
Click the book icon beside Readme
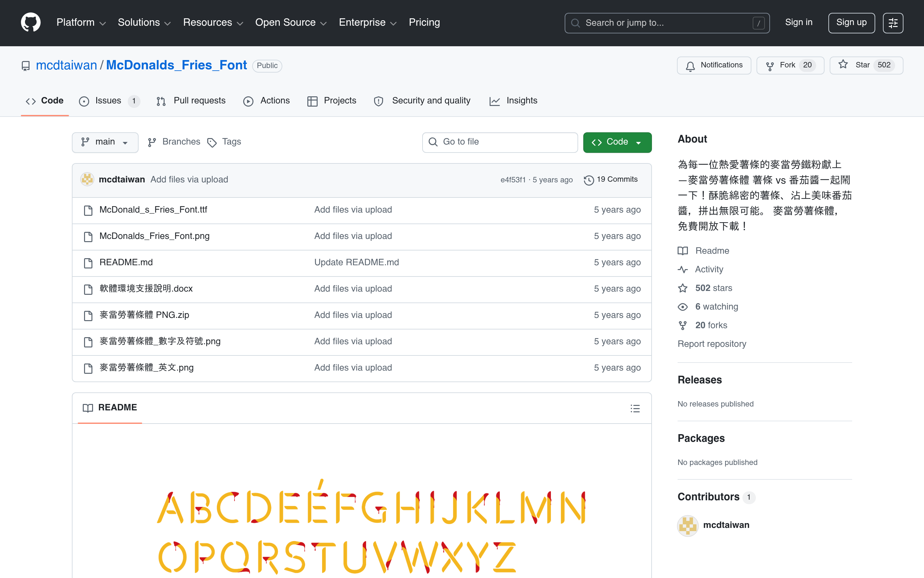(x=683, y=251)
